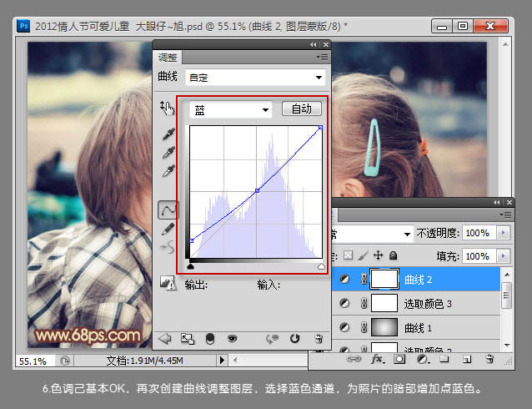Viewport: 532px width, 409px height.
Task: Click the white point slider under the curve
Action: point(321,266)
